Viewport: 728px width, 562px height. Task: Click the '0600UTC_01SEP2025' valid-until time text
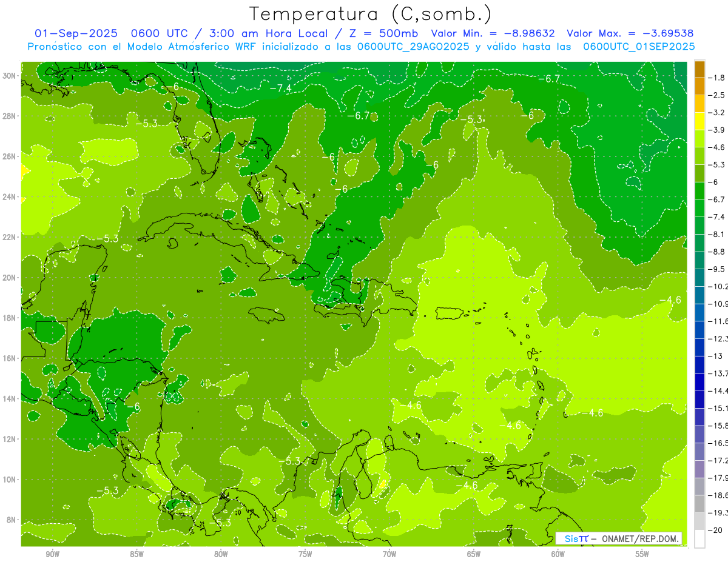coord(639,47)
